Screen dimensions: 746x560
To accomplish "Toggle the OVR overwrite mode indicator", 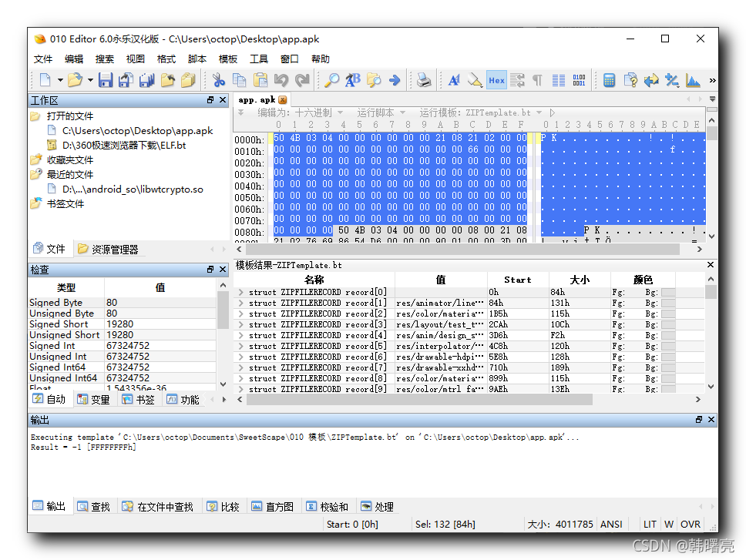I will point(691,524).
